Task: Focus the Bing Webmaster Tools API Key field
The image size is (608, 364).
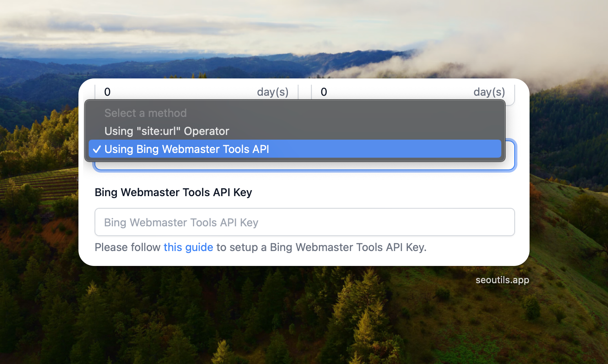Action: click(304, 222)
